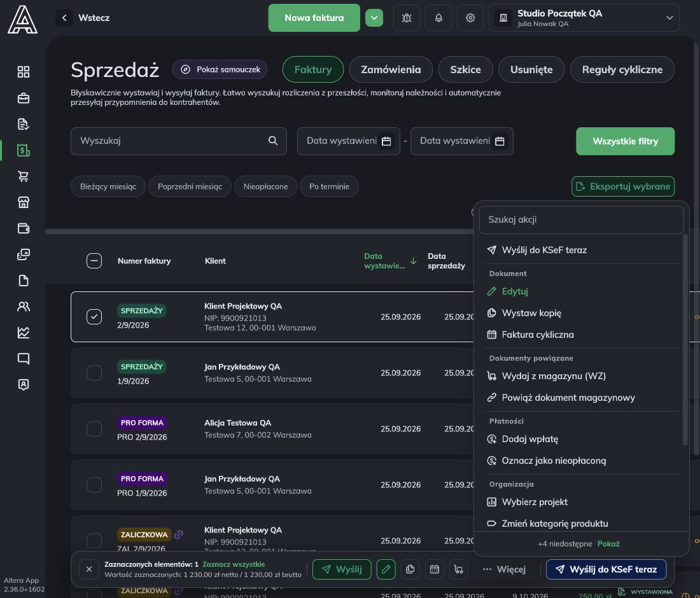
Task: Open the ID badge sidebar icon
Action: [23, 384]
